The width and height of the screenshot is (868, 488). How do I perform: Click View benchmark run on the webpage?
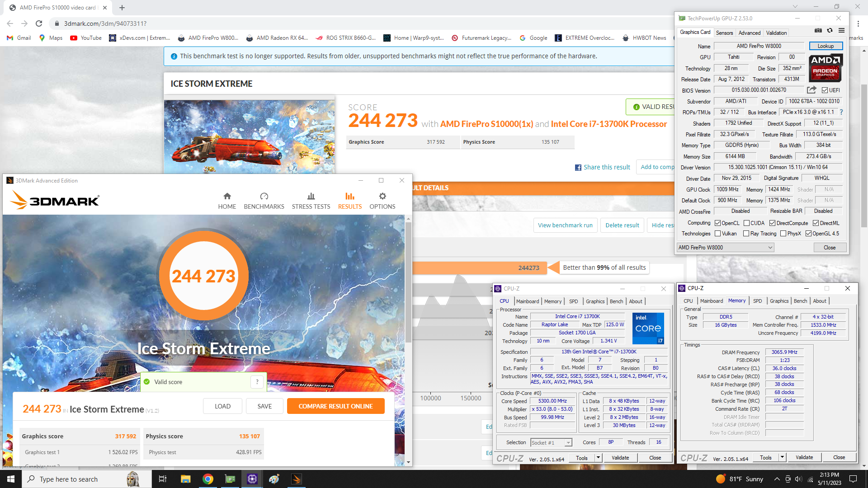[x=565, y=225]
